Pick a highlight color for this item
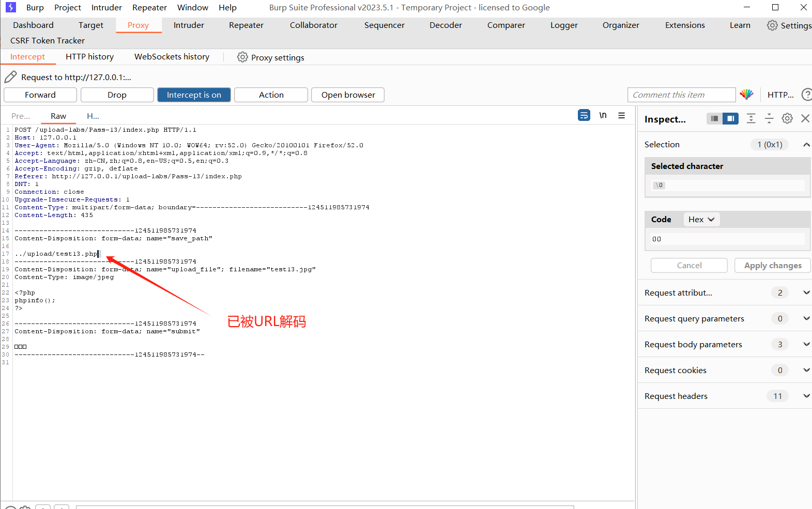 746,95
